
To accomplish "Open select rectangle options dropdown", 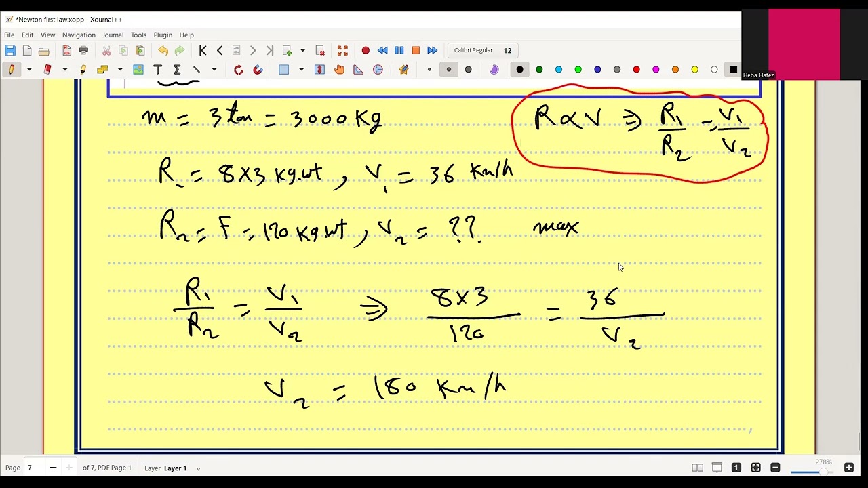I will tap(301, 69).
